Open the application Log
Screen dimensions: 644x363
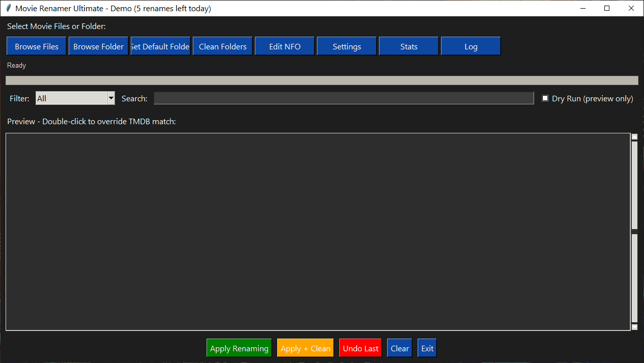click(471, 45)
